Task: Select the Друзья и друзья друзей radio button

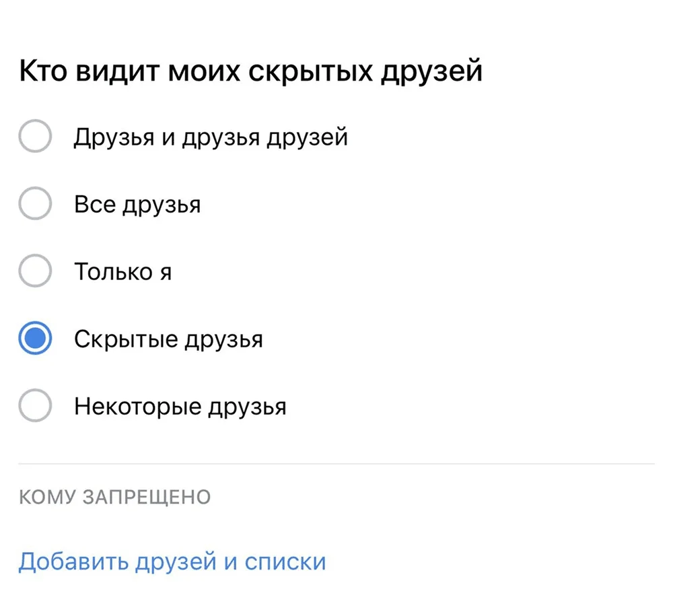Action: tap(35, 137)
